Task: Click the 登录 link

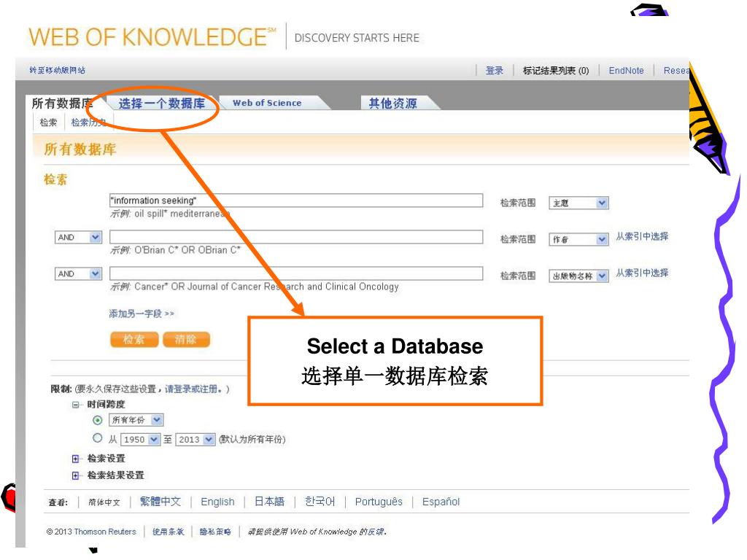Action: pos(495,71)
